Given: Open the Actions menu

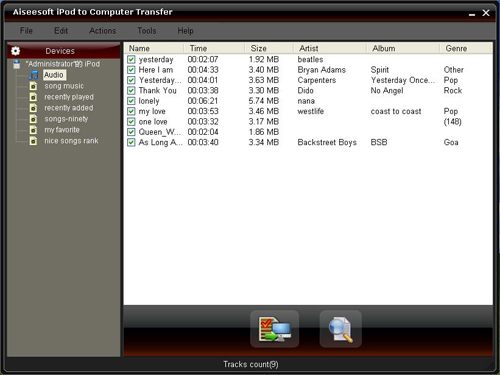Looking at the screenshot, I should 103,31.
